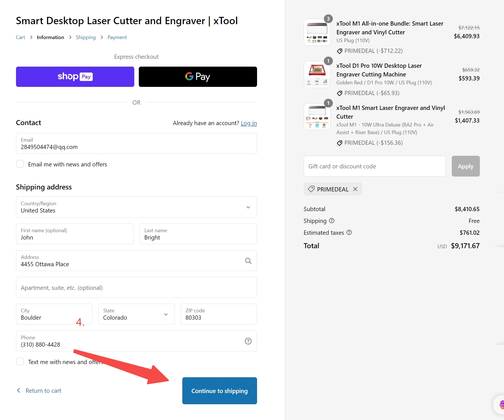Click xTool D1 Pro 10W product thumbnail
Image resolution: width=504 pixels, height=420 pixels.
click(x=317, y=74)
